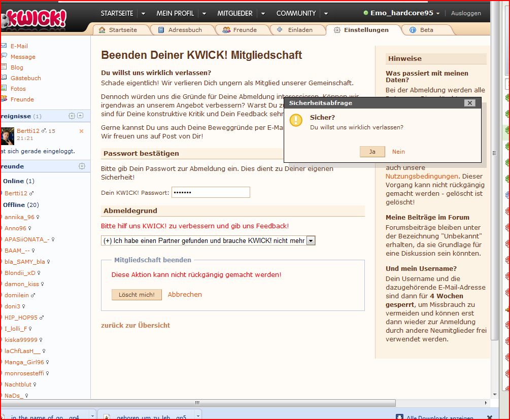The image size is (510, 420).
Task: Click the Adressbuch book icon
Action: tap(161, 30)
